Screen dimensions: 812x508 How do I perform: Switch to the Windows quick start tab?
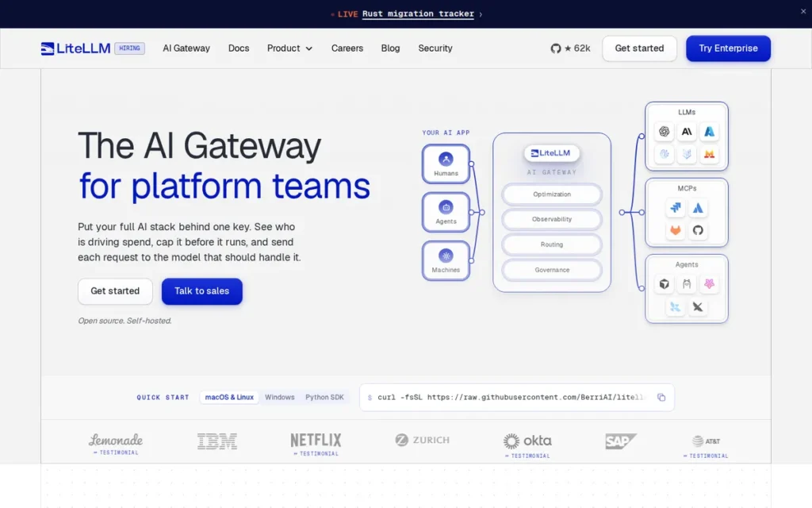click(280, 397)
